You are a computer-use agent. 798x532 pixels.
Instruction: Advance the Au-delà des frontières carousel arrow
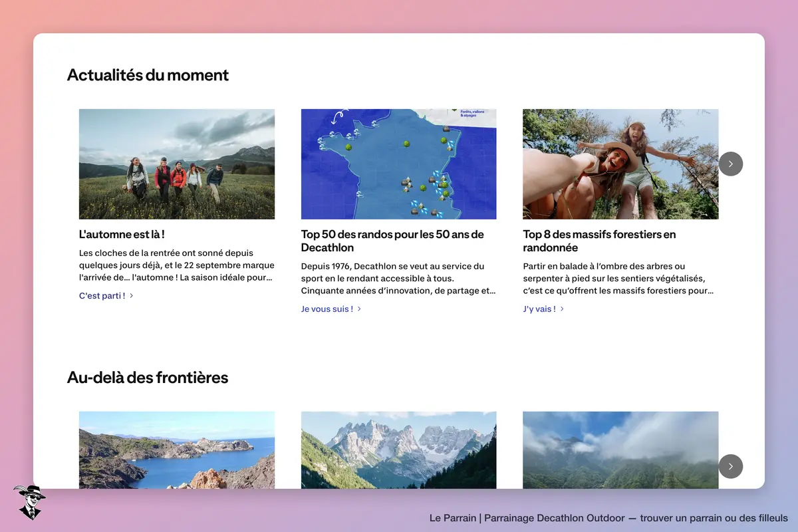point(731,466)
